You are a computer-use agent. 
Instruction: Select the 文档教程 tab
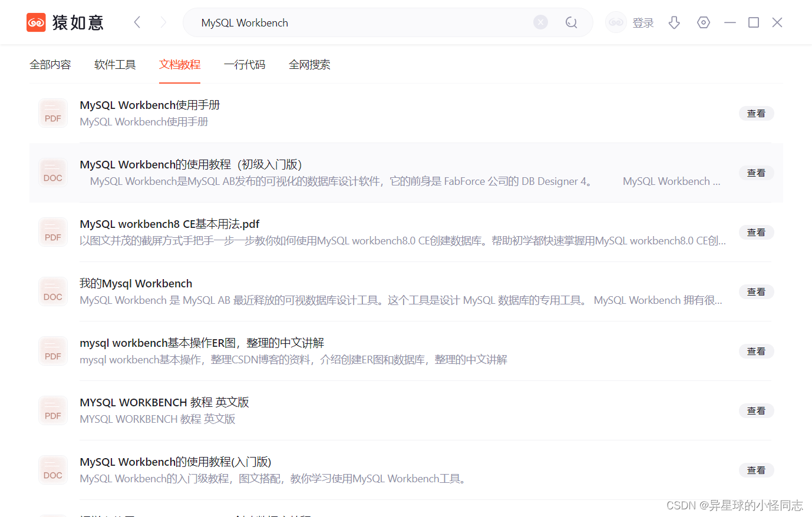(x=180, y=65)
